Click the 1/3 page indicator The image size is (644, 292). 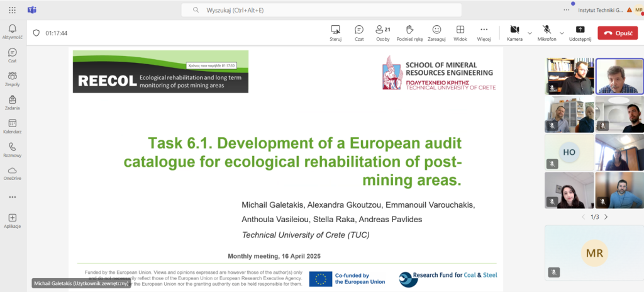(x=595, y=216)
